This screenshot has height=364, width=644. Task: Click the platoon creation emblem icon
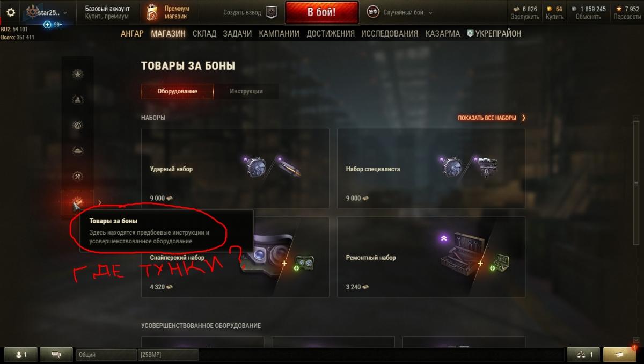tap(272, 12)
